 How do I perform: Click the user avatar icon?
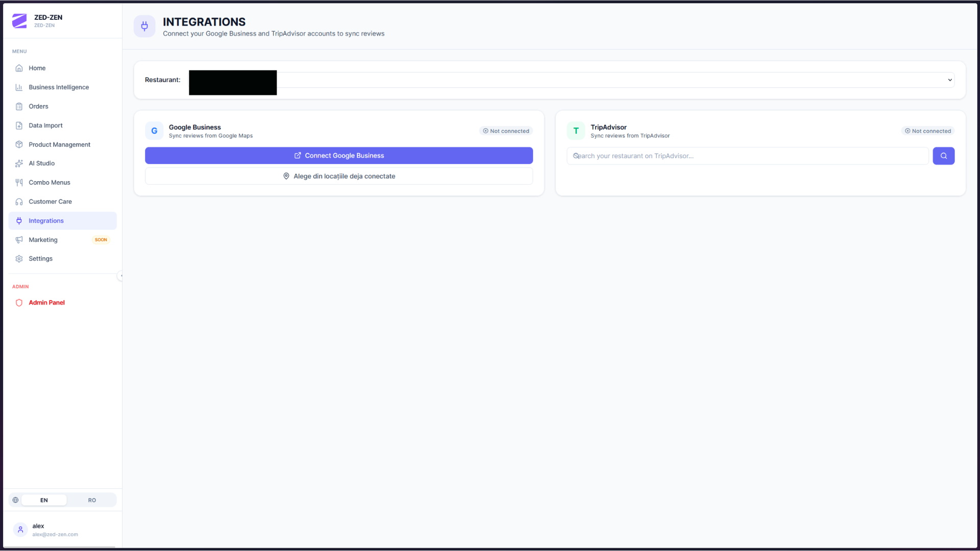tap(20, 530)
